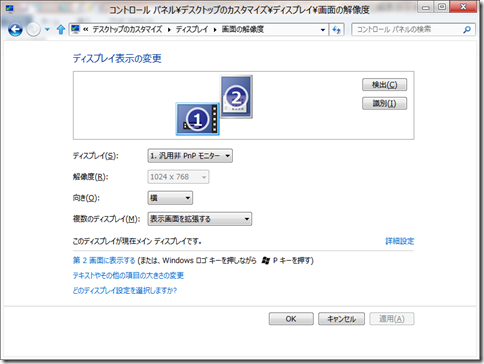
Task: Go up one level with the Up arrow
Action: click(60, 30)
